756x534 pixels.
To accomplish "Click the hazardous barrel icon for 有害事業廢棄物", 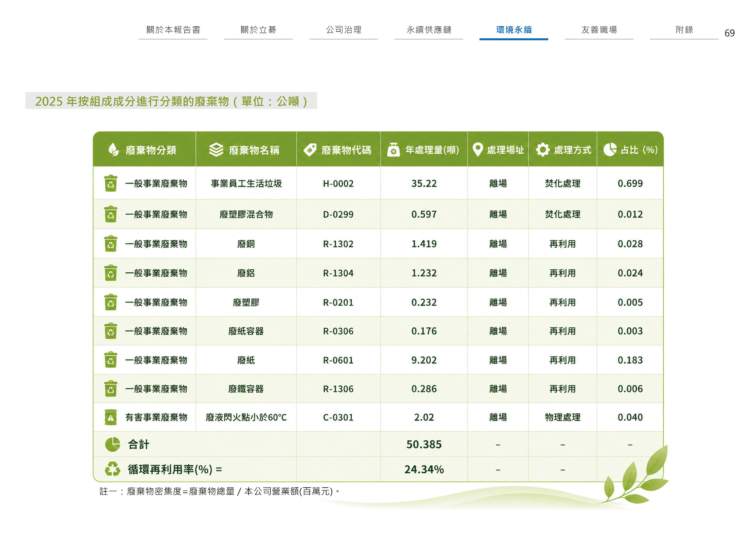I will coord(111,417).
